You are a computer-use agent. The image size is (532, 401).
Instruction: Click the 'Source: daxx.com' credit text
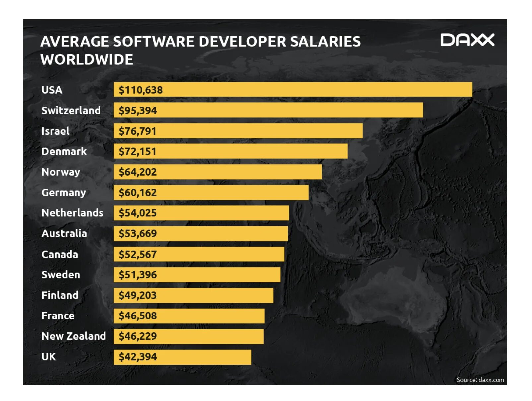pyautogui.click(x=480, y=380)
